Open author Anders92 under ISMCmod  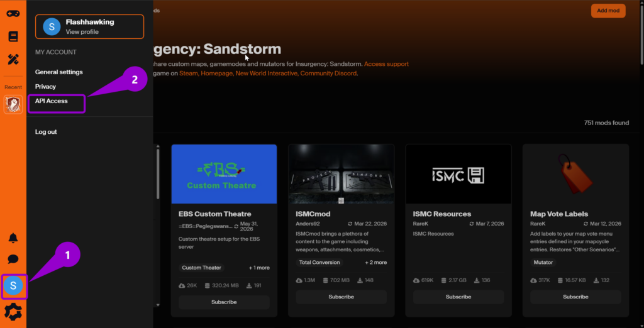click(x=308, y=224)
